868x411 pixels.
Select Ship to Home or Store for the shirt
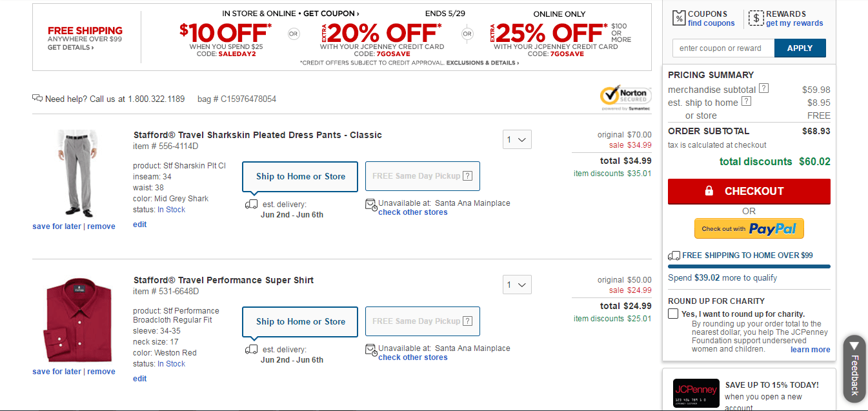click(x=299, y=321)
